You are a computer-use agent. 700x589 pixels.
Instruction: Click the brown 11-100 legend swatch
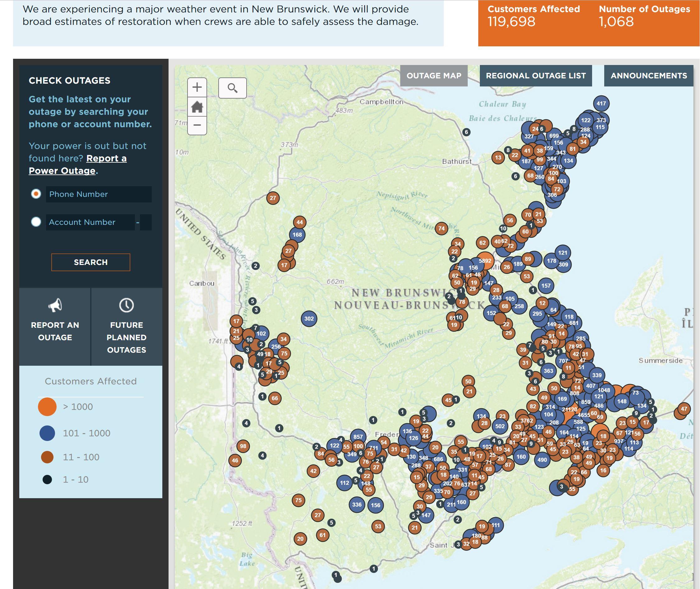[x=47, y=457]
